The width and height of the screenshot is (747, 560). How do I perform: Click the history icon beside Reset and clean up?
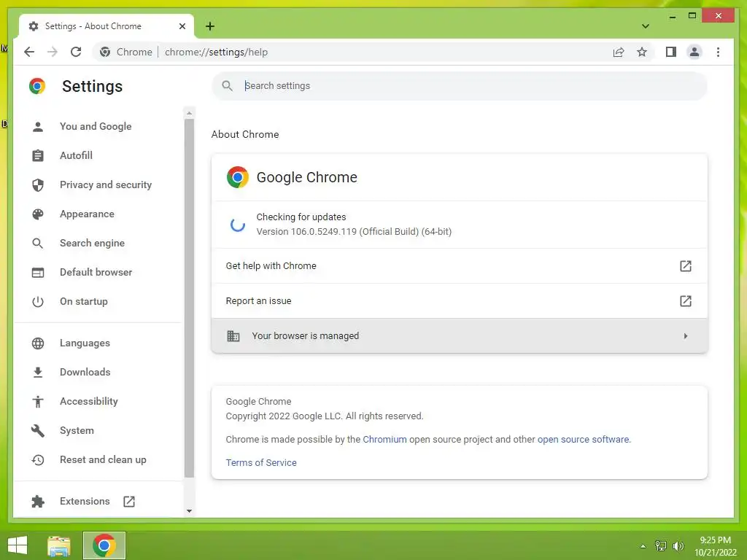38,460
